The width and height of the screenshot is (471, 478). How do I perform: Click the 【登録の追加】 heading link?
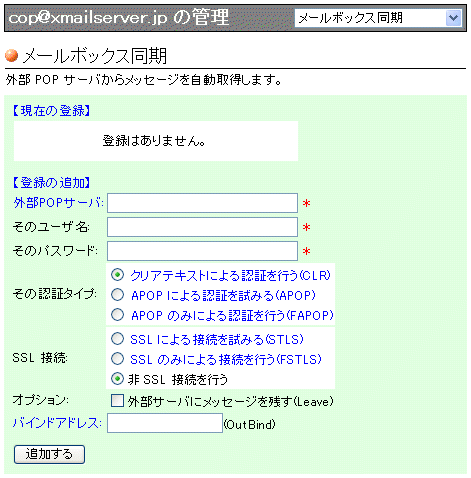coord(52,183)
